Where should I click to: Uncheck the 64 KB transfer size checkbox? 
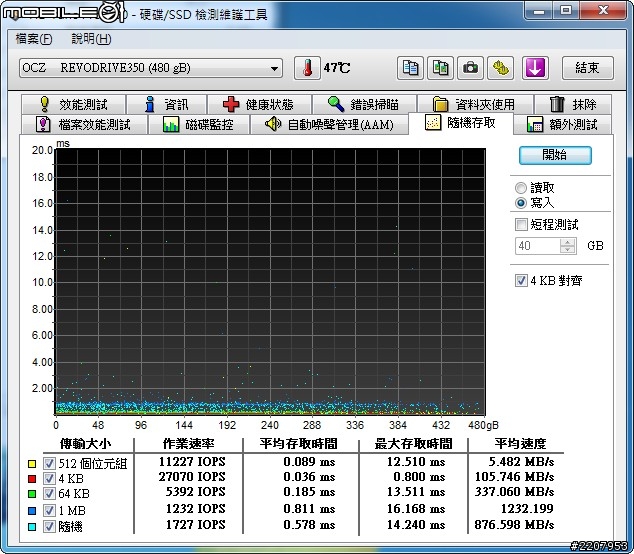click(x=49, y=493)
